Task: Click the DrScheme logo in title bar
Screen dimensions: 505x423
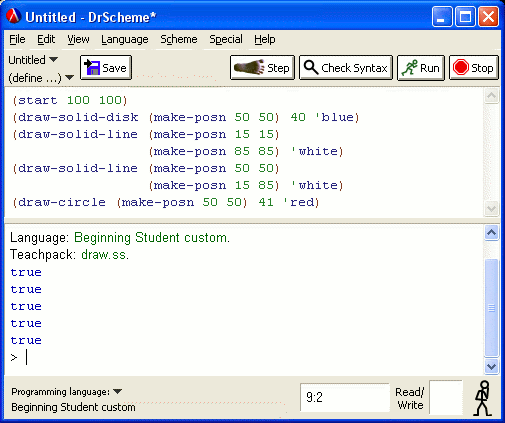Action: click(13, 16)
